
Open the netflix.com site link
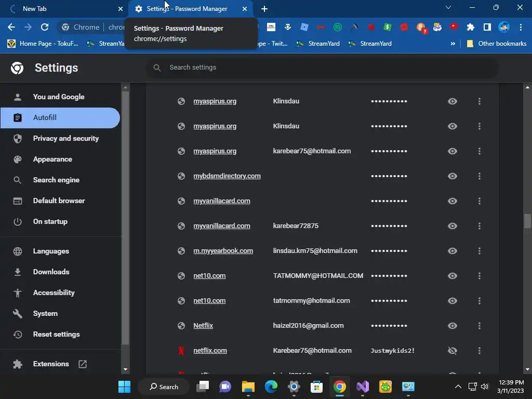[x=210, y=351]
